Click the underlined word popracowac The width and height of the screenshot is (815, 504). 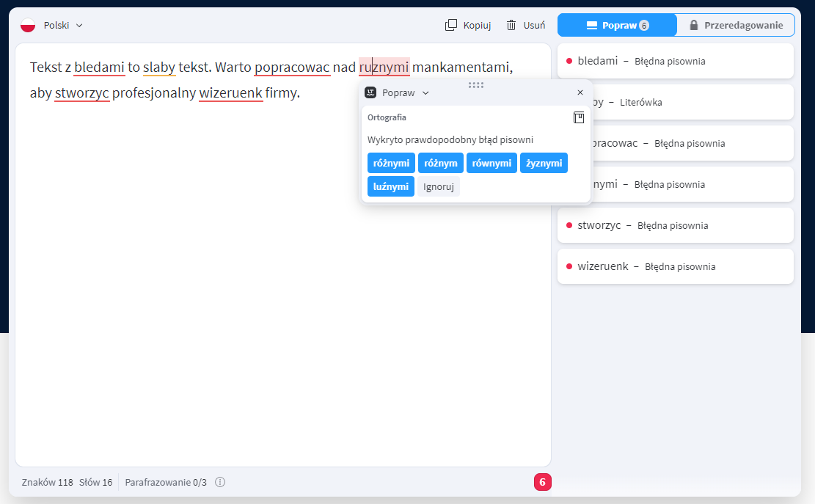click(292, 67)
